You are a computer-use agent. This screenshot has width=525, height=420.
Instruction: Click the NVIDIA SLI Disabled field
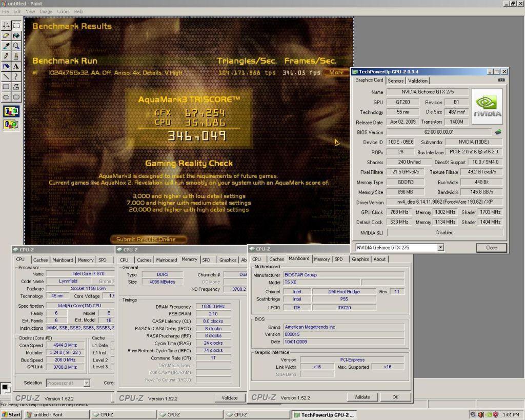coord(445,232)
